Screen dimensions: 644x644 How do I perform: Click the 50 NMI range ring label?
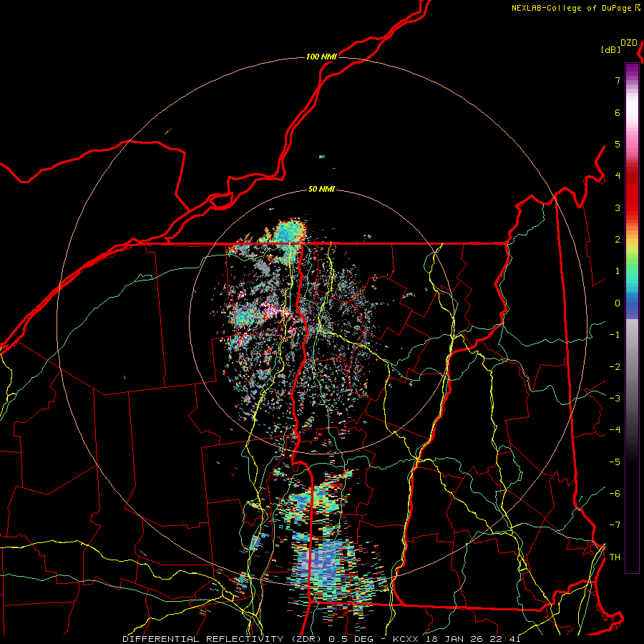pos(321,190)
